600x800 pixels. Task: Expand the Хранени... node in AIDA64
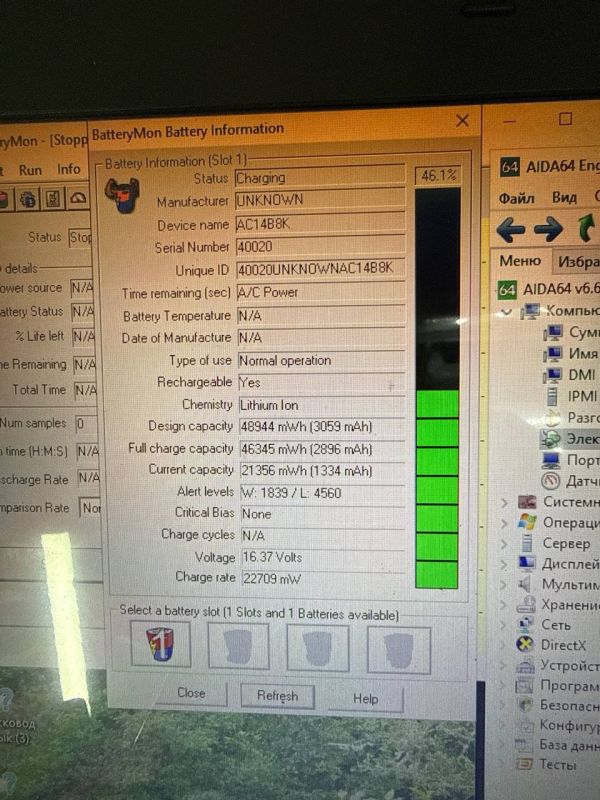pyautogui.click(x=504, y=605)
